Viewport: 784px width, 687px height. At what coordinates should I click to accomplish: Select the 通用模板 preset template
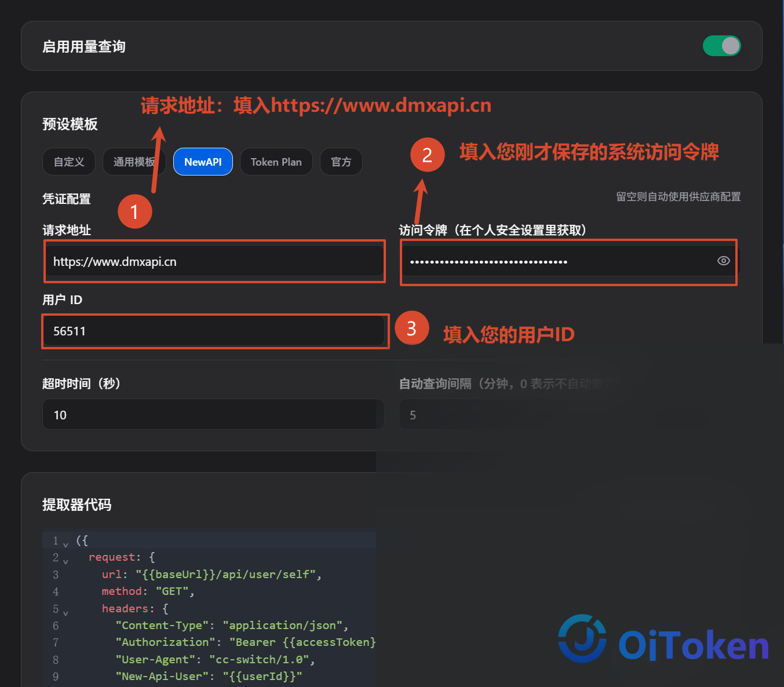point(134,162)
